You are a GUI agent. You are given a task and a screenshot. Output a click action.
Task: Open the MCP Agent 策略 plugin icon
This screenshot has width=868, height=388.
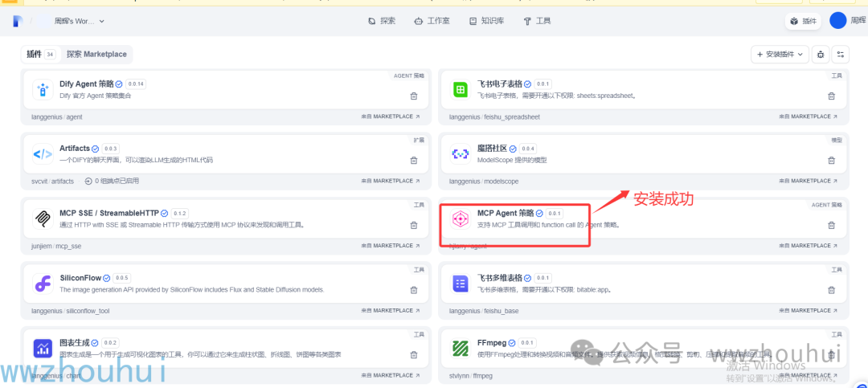click(x=460, y=219)
